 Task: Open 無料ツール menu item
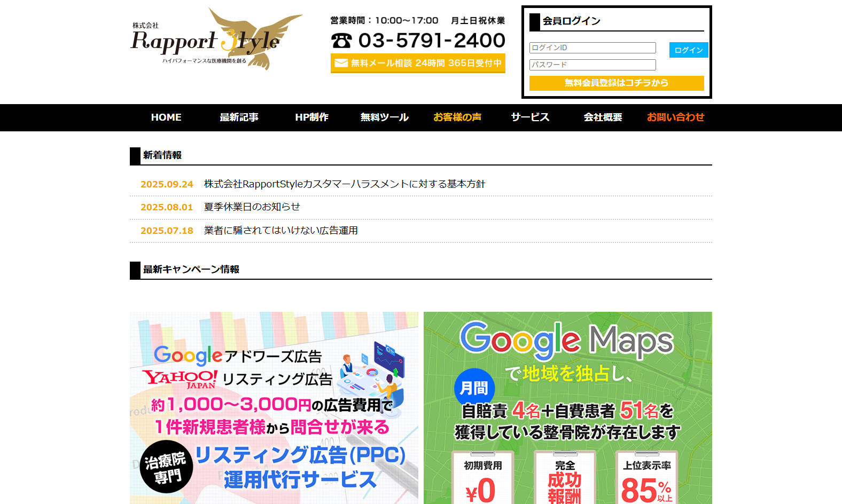pos(384,117)
